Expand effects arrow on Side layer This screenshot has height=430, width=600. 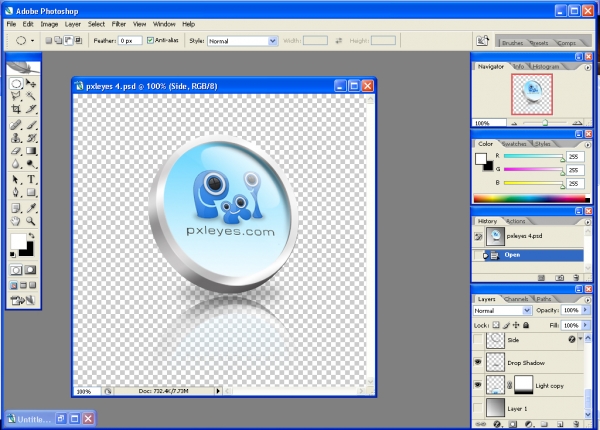click(x=580, y=339)
